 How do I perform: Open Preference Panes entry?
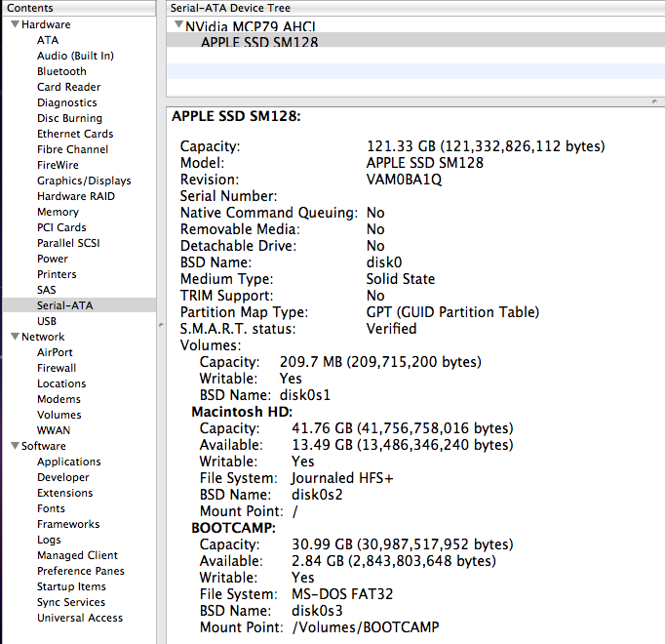[x=81, y=571]
